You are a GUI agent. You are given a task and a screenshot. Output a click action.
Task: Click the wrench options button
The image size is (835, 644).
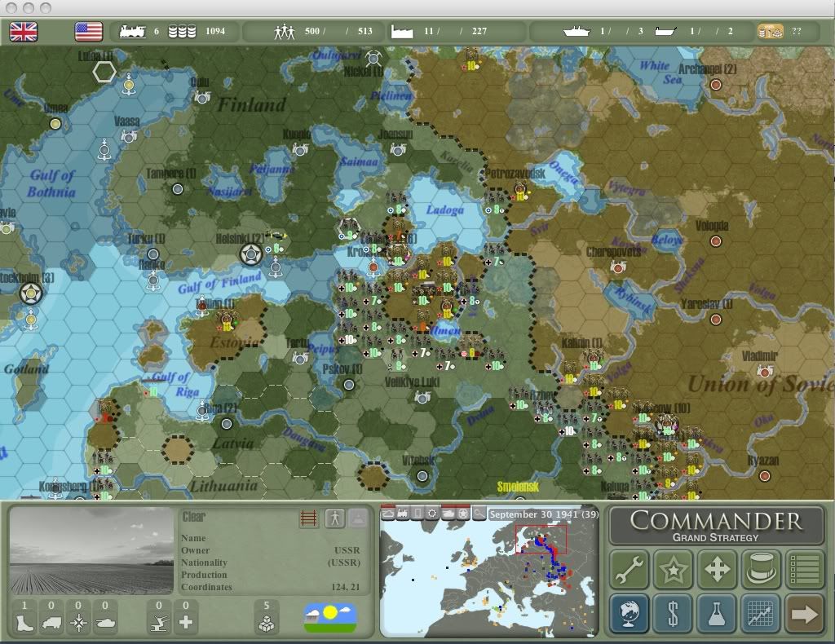point(630,570)
